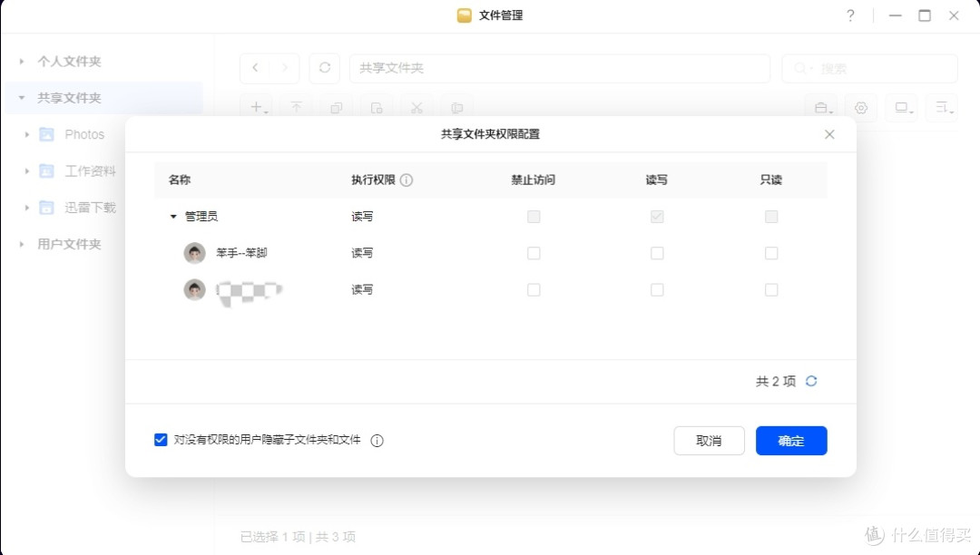Expand 个人文件夹 in sidebar
The width and height of the screenshot is (980, 555).
(22, 61)
